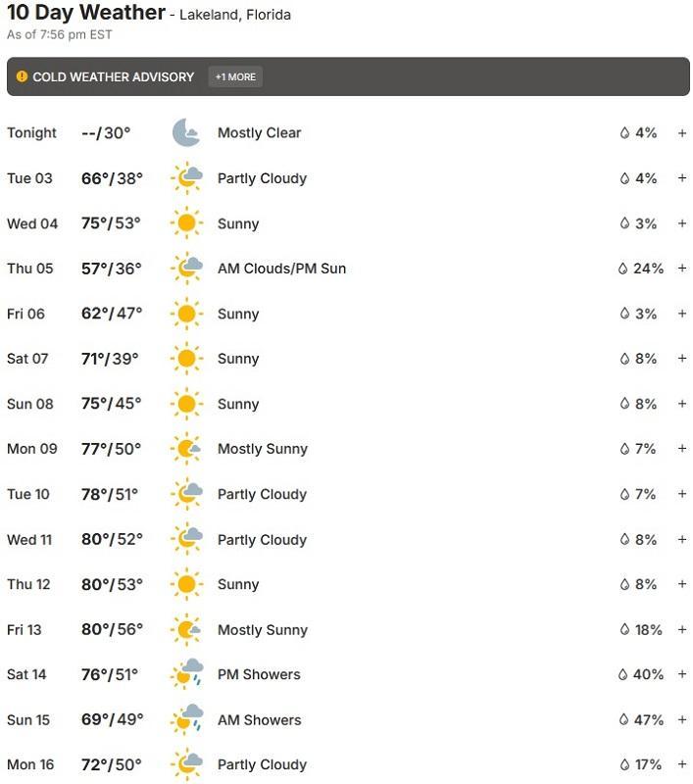This screenshot has height=784, width=693.
Task: Click Tue 03 partly cloudy icon
Action: 186,178
